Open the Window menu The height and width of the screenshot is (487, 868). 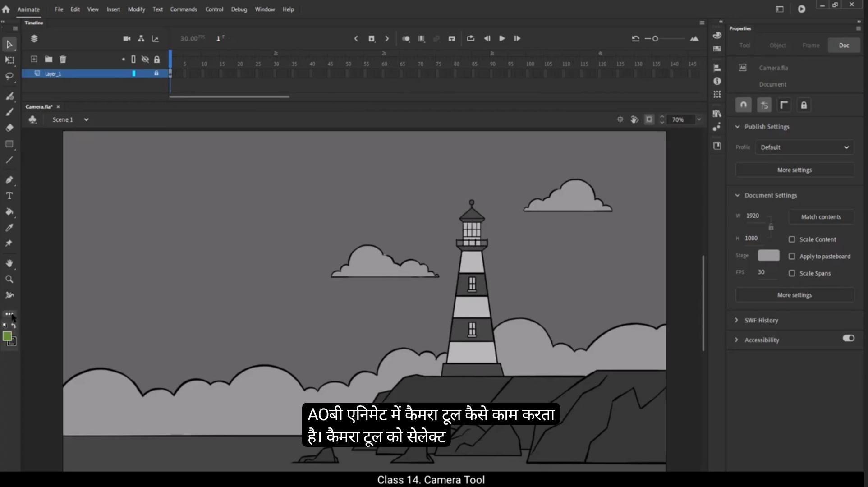[265, 9]
